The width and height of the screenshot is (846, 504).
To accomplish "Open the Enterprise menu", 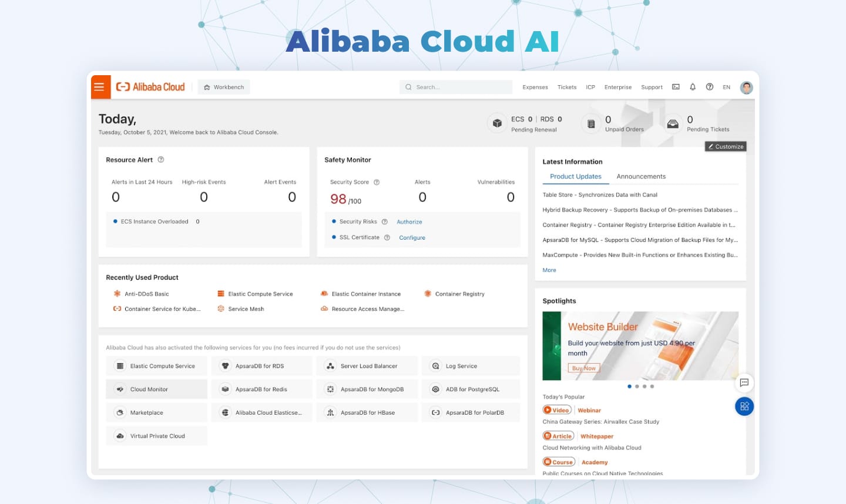I will (x=618, y=87).
